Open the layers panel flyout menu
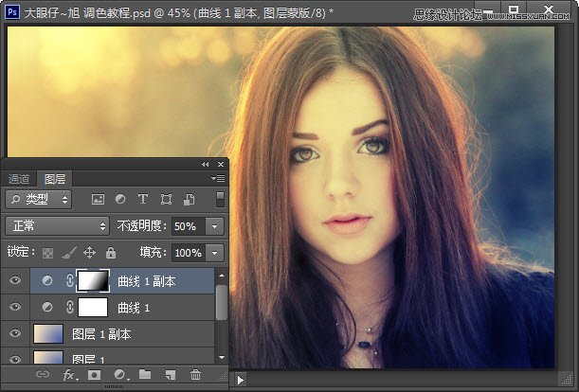 pyautogui.click(x=219, y=178)
